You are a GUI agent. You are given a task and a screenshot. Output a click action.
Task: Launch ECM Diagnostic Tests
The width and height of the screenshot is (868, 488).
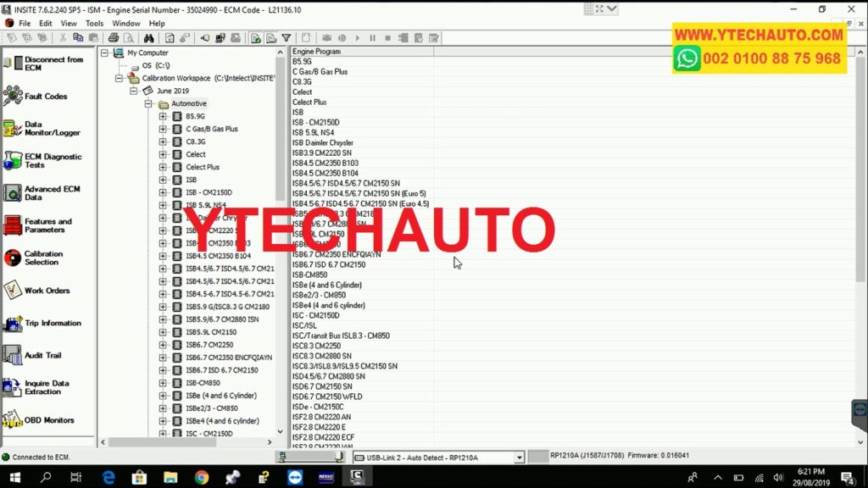12,160
